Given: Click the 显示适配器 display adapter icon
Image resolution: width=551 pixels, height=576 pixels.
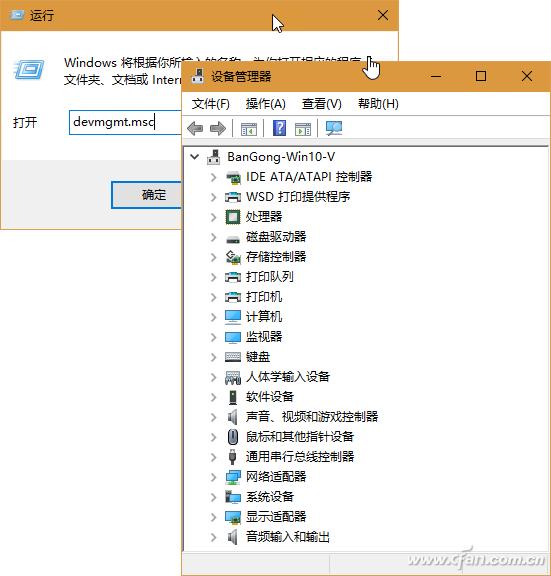Looking at the screenshot, I should click(233, 517).
